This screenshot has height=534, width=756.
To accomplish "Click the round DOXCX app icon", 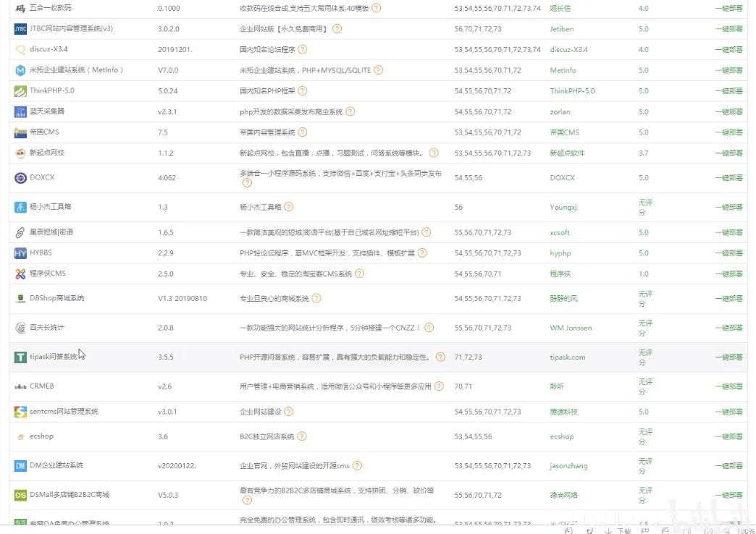I will pyautogui.click(x=20, y=178).
